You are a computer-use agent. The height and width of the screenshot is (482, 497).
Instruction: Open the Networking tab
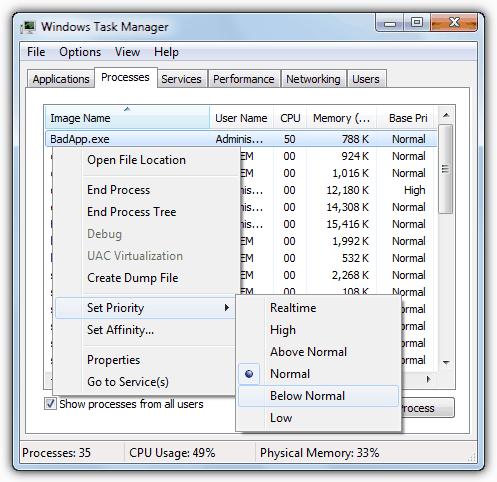click(x=313, y=79)
